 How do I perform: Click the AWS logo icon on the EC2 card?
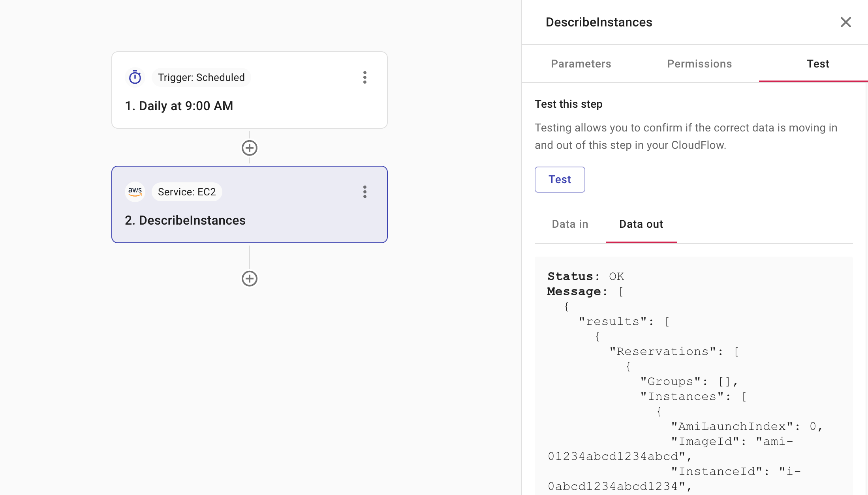pyautogui.click(x=135, y=192)
